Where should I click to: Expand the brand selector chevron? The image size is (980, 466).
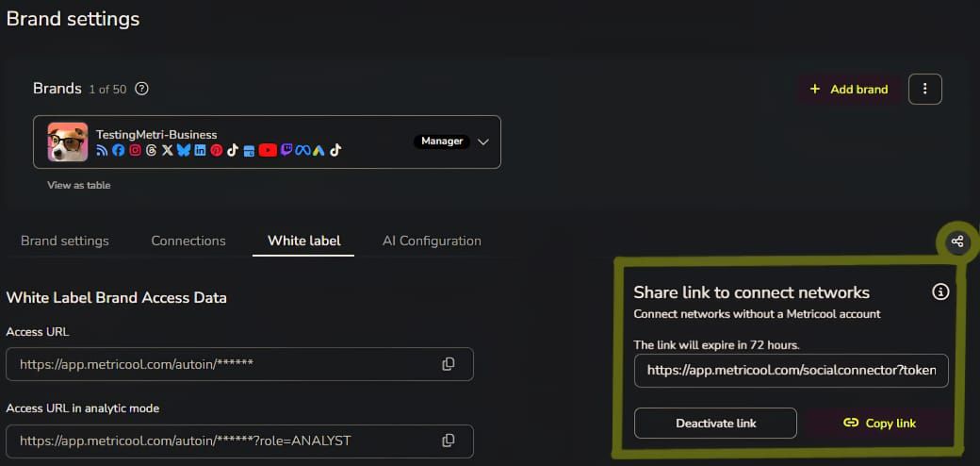click(482, 142)
